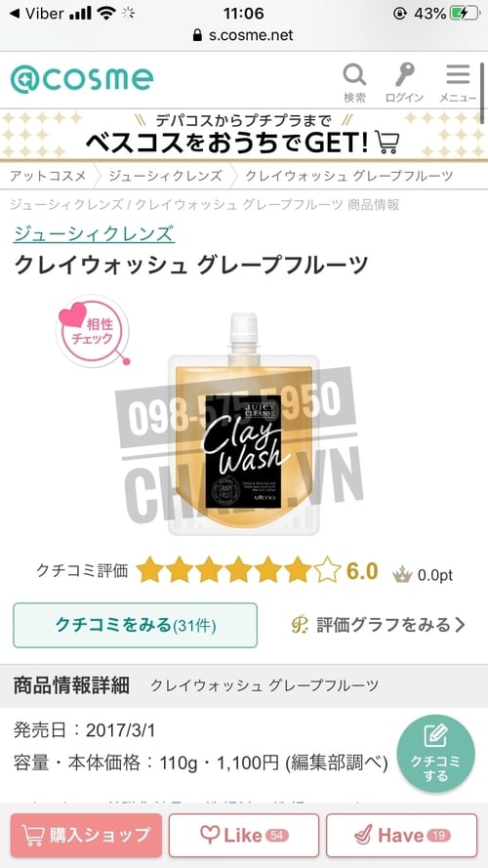This screenshot has height=868, width=488.
Task: Tap the shopping cart icon in banner
Action: coord(386,143)
